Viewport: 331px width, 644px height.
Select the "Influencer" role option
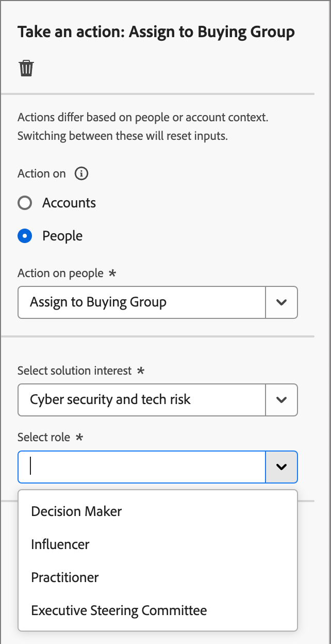[60, 544]
